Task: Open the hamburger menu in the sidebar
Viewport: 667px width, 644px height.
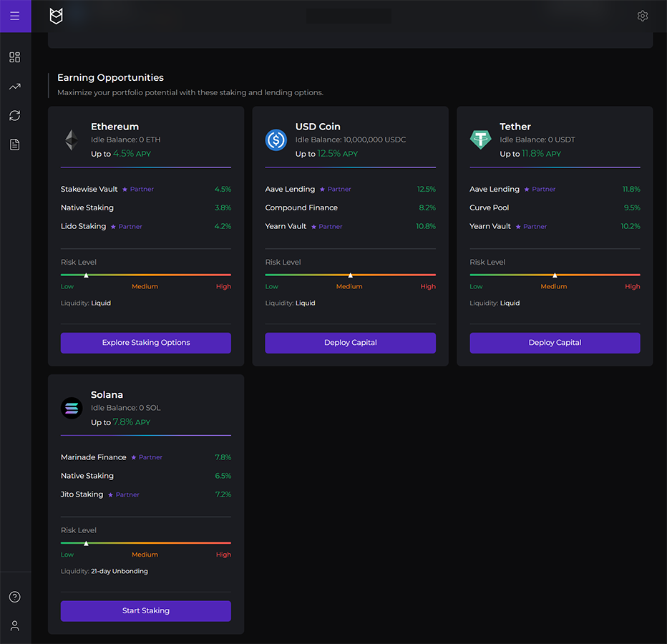Action: (x=15, y=16)
